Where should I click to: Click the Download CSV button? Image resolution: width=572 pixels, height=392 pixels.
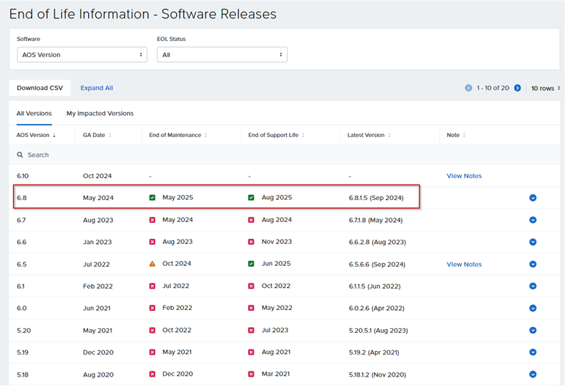(40, 88)
